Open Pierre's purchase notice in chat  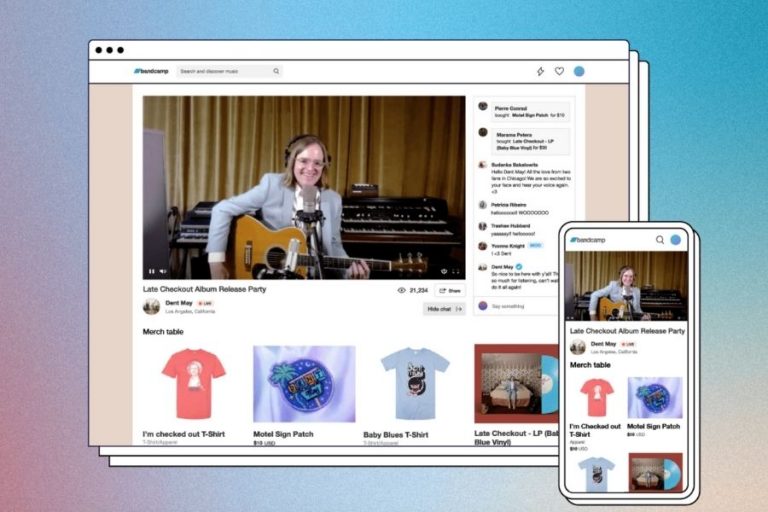click(x=529, y=112)
